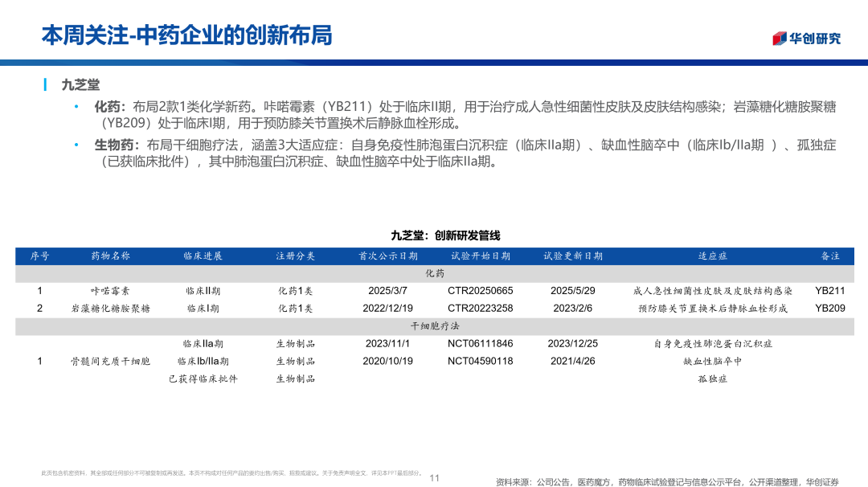Click 化药1类 in the 咔喏霉素 row
This screenshot has height=487, width=868.
click(x=296, y=291)
